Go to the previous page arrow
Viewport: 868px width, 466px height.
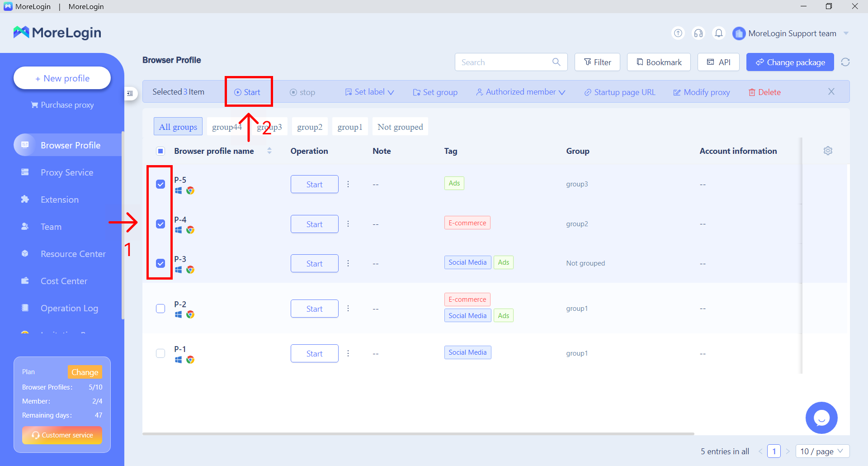pyautogui.click(x=760, y=451)
